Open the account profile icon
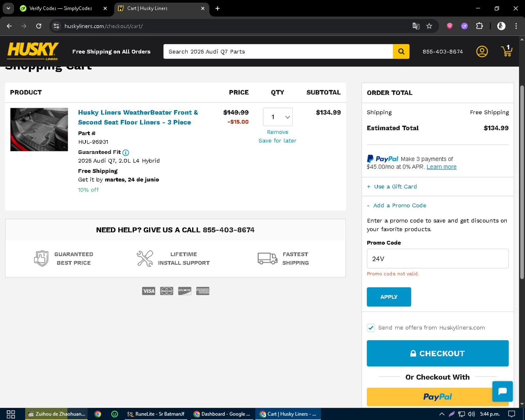The image size is (525, 420). coord(482,51)
